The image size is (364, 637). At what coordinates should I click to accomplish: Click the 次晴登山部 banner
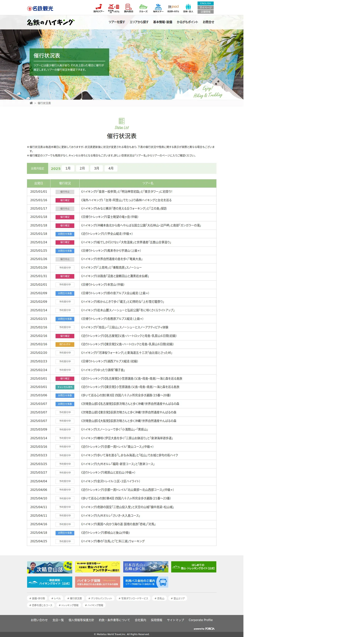click(49, 567)
